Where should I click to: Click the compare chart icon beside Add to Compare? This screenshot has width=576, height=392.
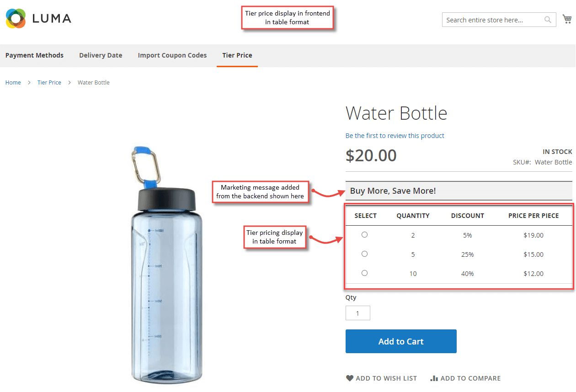[x=433, y=378]
